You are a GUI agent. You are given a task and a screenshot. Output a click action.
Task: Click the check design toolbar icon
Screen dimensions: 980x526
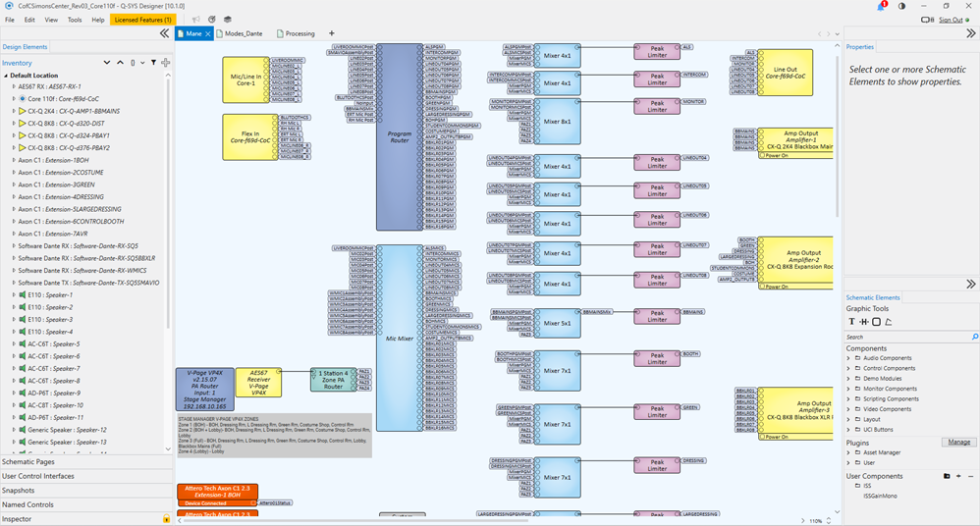tap(212, 20)
